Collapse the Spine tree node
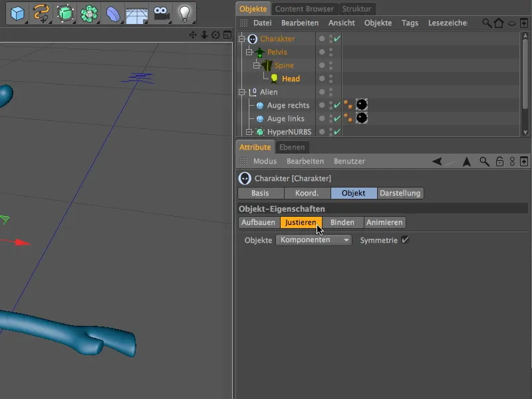 click(x=257, y=65)
